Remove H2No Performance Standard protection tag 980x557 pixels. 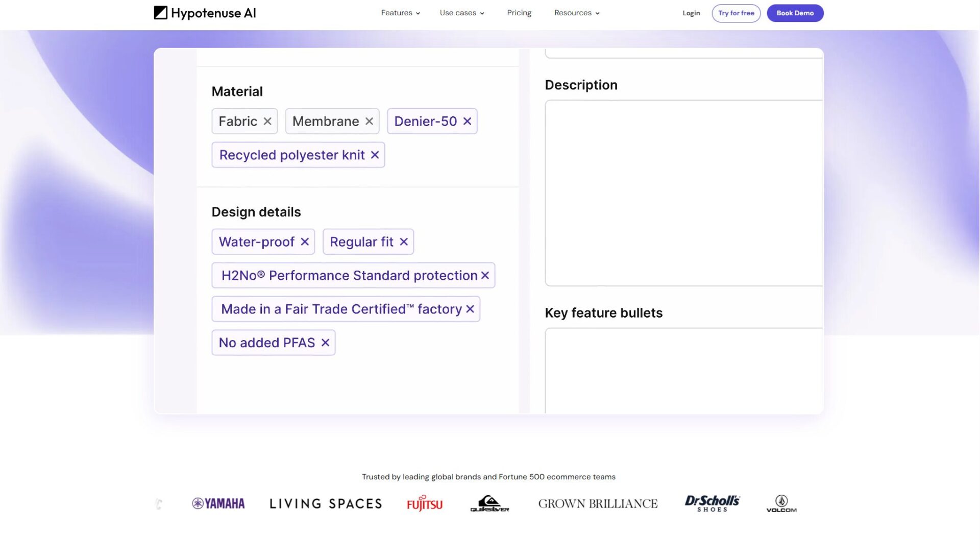click(485, 276)
